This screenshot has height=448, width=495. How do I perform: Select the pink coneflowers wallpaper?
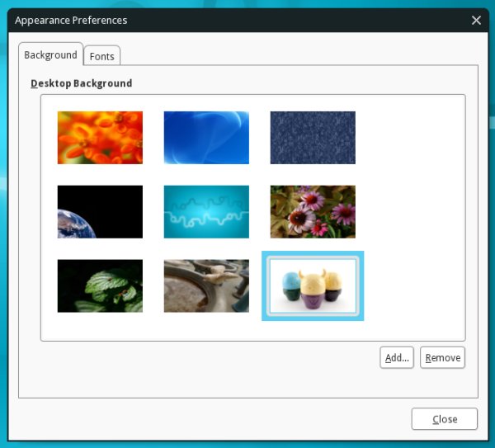(313, 211)
